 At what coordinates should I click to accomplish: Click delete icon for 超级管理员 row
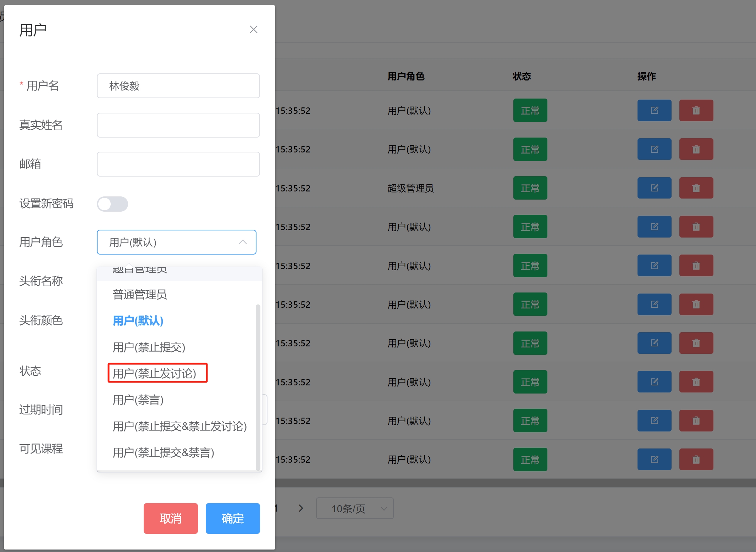pos(696,188)
